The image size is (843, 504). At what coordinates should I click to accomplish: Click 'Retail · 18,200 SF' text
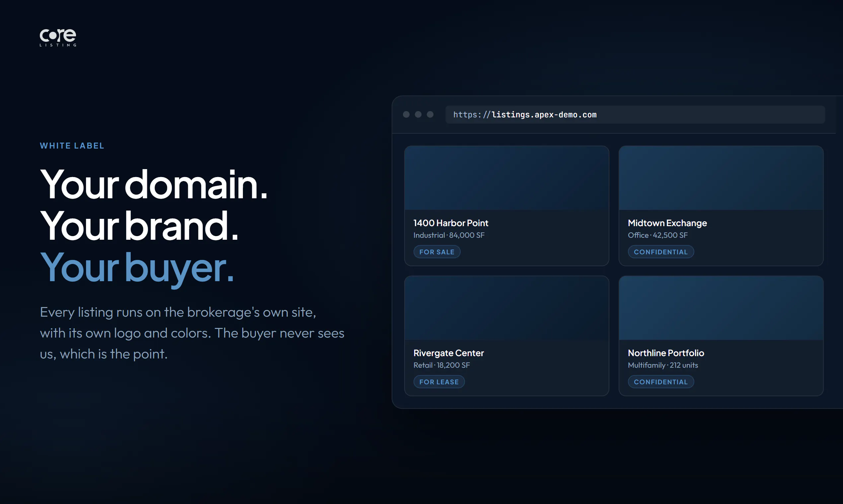(x=441, y=365)
